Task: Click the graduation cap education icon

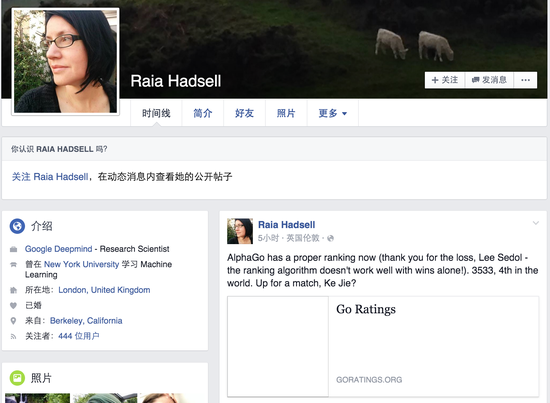Action: click(13, 264)
